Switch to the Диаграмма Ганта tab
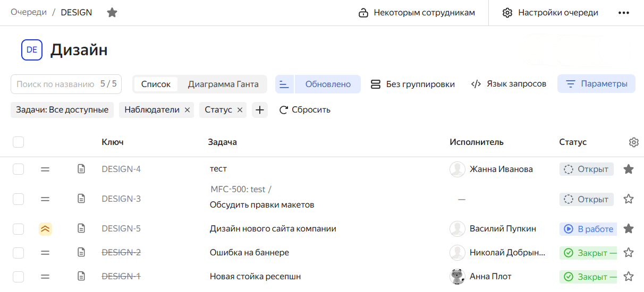This screenshot has height=292, width=644. pyautogui.click(x=223, y=84)
